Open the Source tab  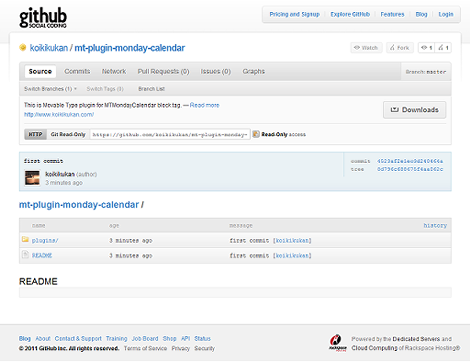pos(40,71)
